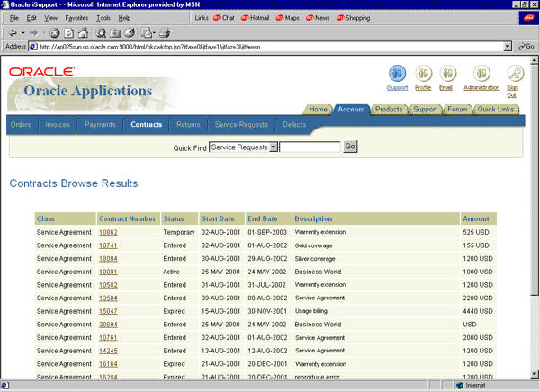
Task: Switch to the Home tab
Action: click(318, 110)
